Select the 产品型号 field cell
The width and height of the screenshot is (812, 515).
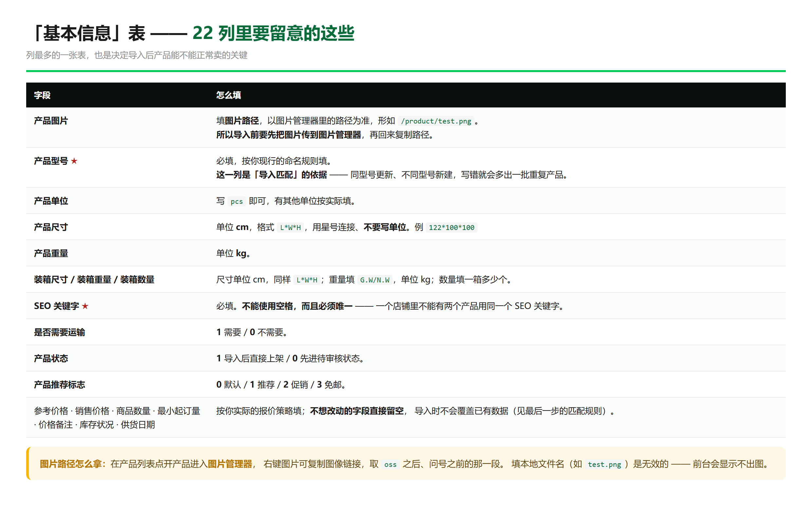click(117, 167)
